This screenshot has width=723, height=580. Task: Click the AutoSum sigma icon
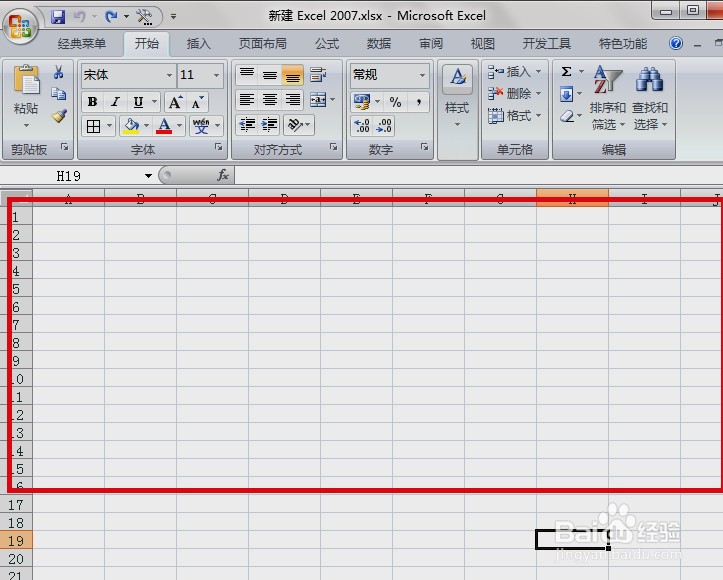[x=567, y=71]
